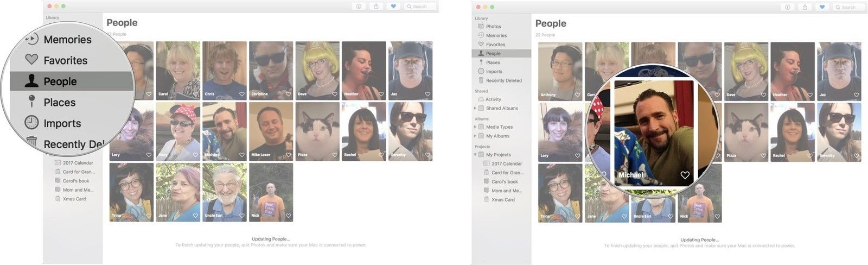Favorite Chris using his thumbnail's heart
Image resolution: width=868 pixels, height=265 pixels.
coord(242,94)
